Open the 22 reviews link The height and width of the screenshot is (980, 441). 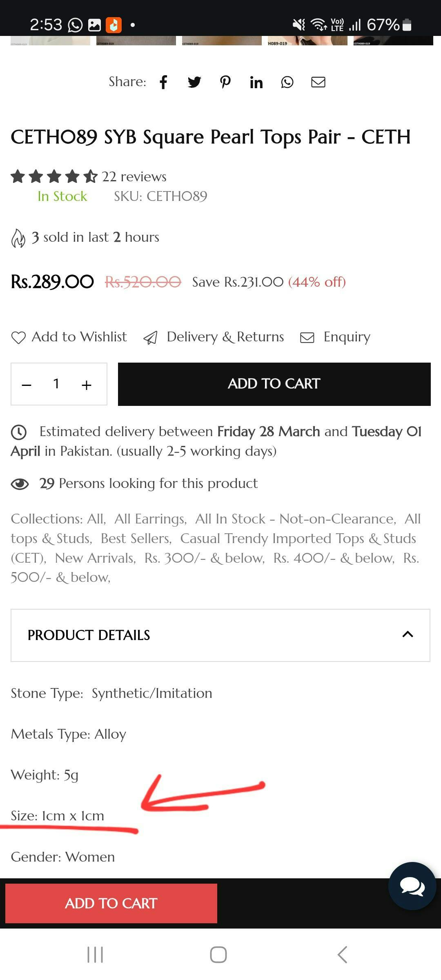(x=134, y=176)
